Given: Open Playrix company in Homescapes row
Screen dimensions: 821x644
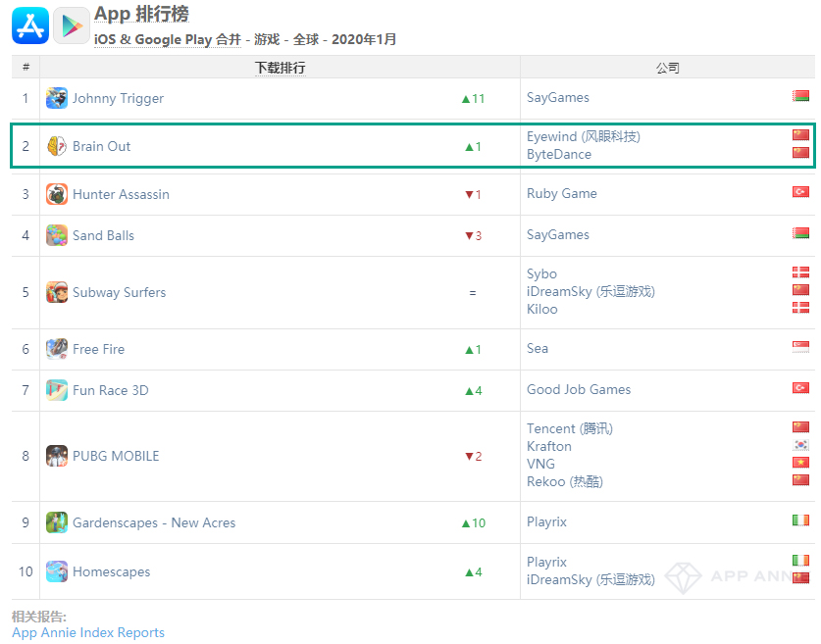Looking at the screenshot, I should (x=546, y=563).
